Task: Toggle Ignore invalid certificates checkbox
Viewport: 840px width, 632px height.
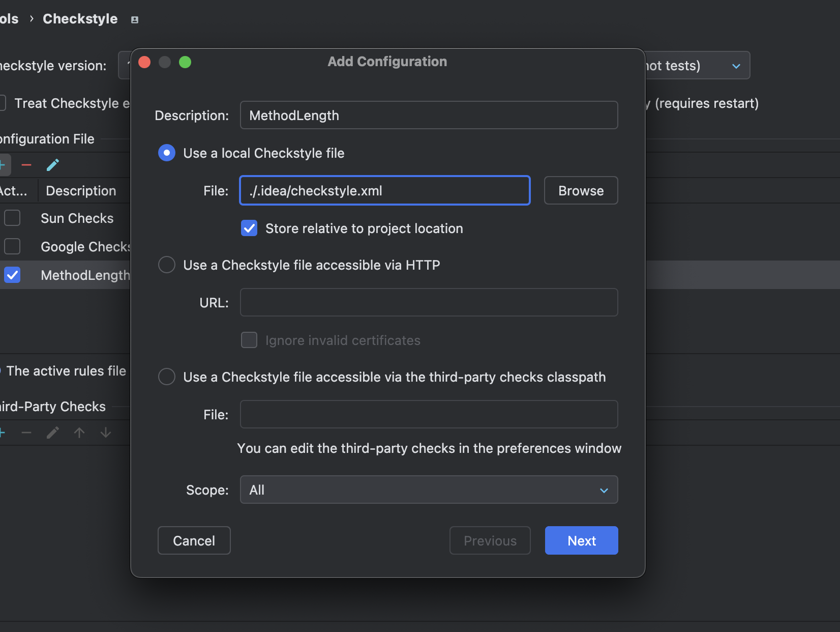Action: pos(249,340)
